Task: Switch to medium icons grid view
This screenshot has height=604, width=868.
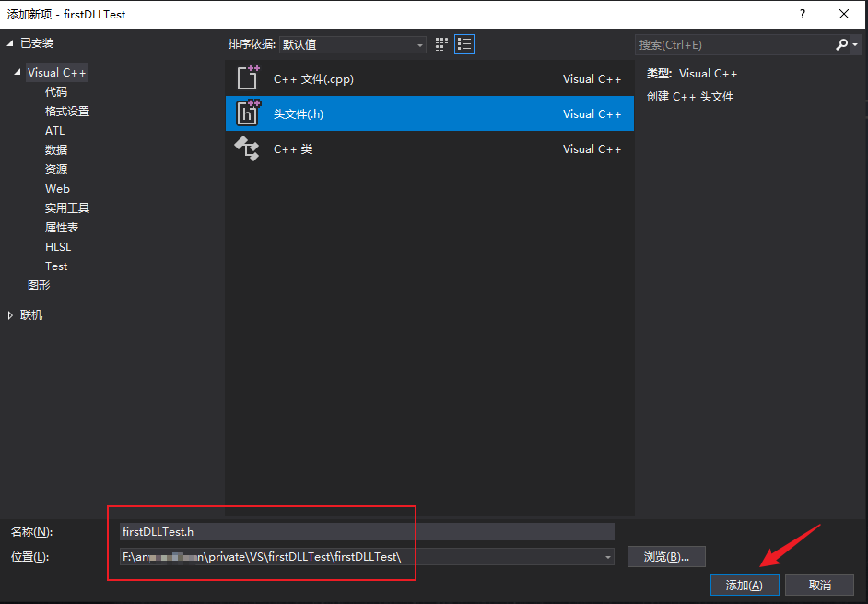Action: click(441, 44)
